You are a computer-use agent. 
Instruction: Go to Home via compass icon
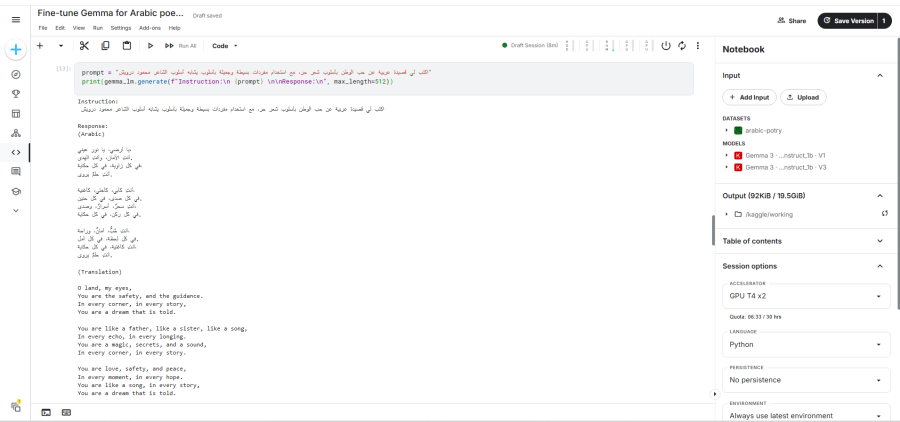(15, 75)
